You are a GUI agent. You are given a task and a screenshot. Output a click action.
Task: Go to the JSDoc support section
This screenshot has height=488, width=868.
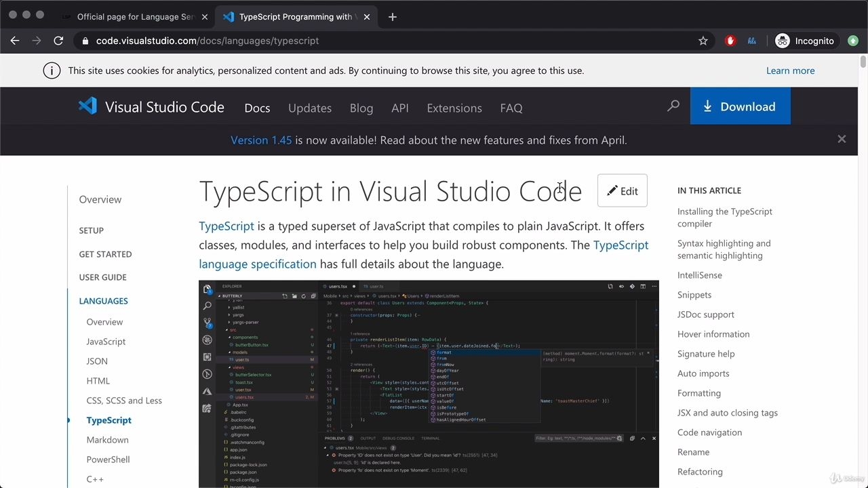point(706,314)
